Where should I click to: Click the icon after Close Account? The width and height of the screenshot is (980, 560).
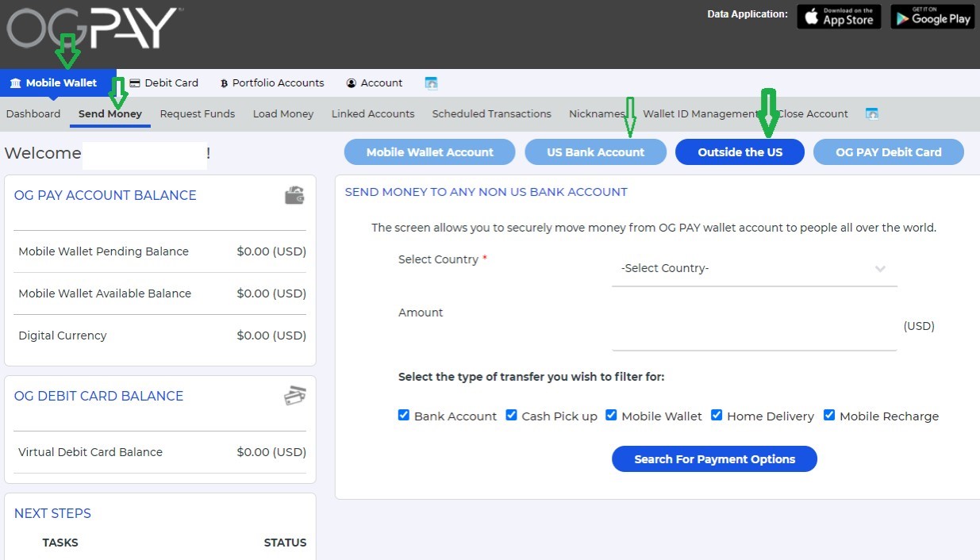pyautogui.click(x=871, y=113)
